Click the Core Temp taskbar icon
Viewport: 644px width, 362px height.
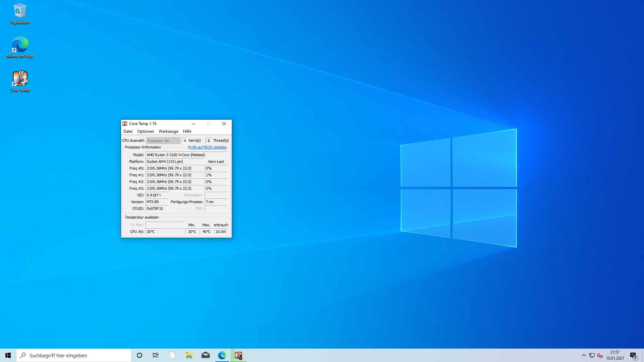(238, 355)
